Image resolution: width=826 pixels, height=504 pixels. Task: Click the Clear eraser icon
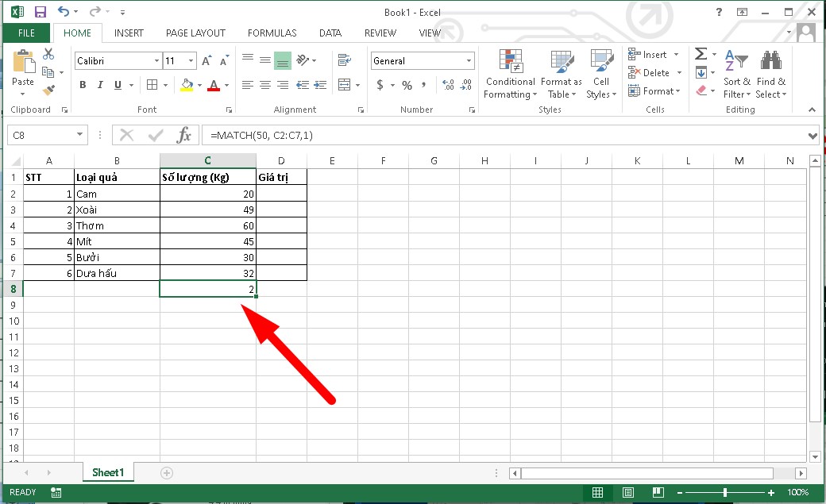[701, 90]
